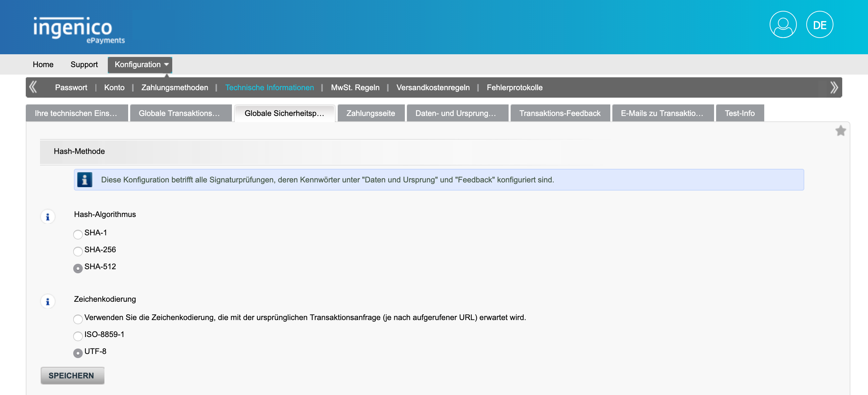Open the Passwort submenu item

71,87
